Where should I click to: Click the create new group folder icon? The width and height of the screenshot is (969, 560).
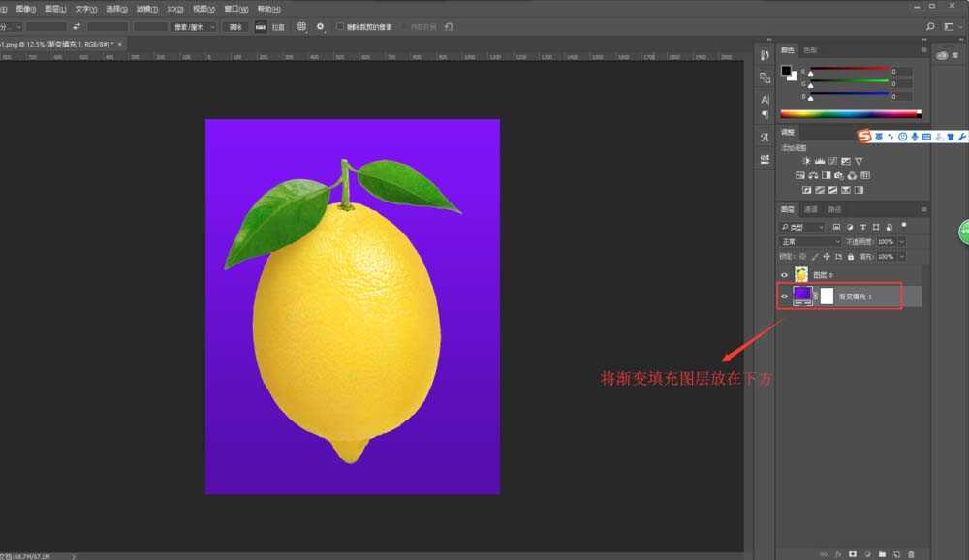click(882, 553)
